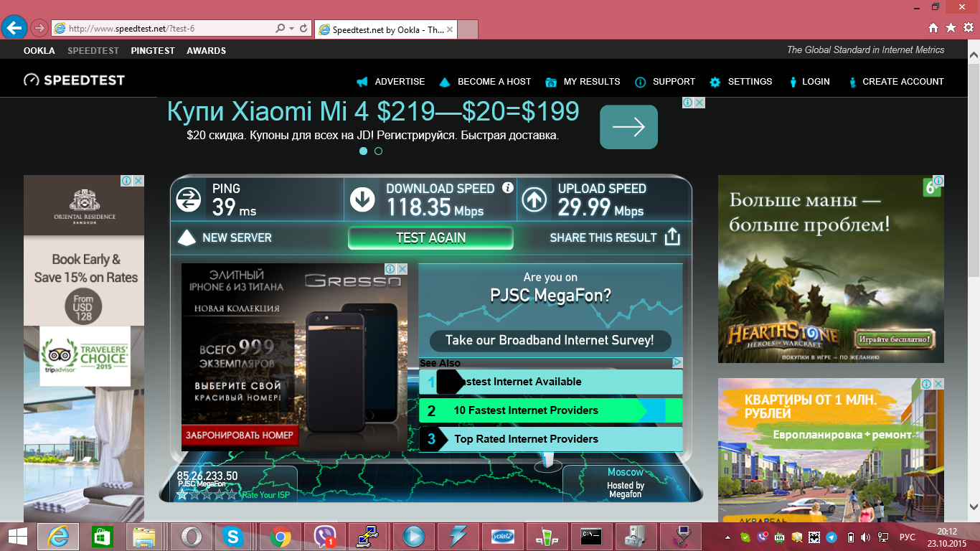Open Skype from taskbar
The width and height of the screenshot is (980, 551).
(x=233, y=537)
